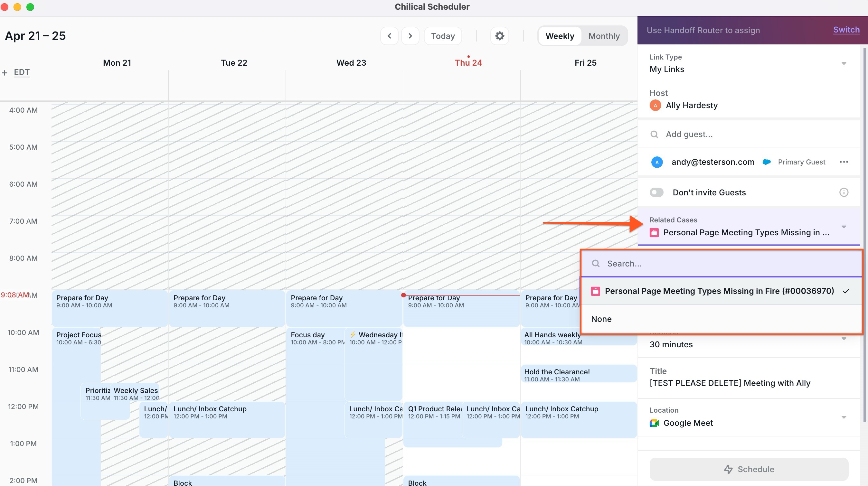This screenshot has height=486, width=868.
Task: Click the Salesforce cloud icon beside andy@testerson.com
Action: (767, 162)
